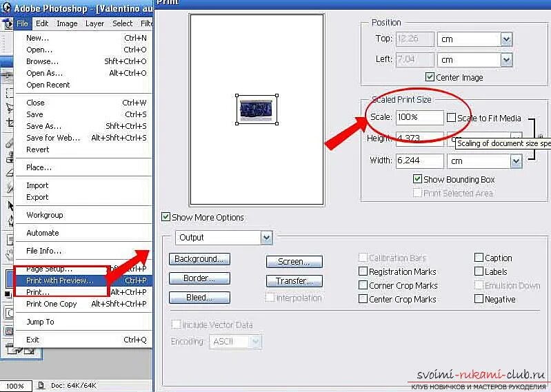This screenshot has width=551, height=392.
Task: Click the Bleed... button
Action: coord(199,298)
